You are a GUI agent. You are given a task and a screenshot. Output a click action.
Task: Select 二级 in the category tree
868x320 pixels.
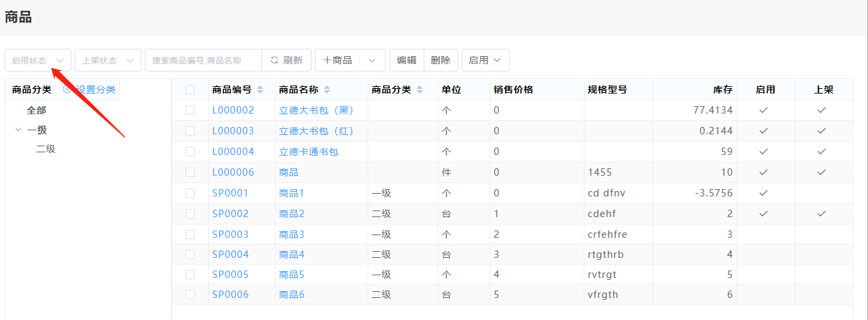tap(46, 149)
